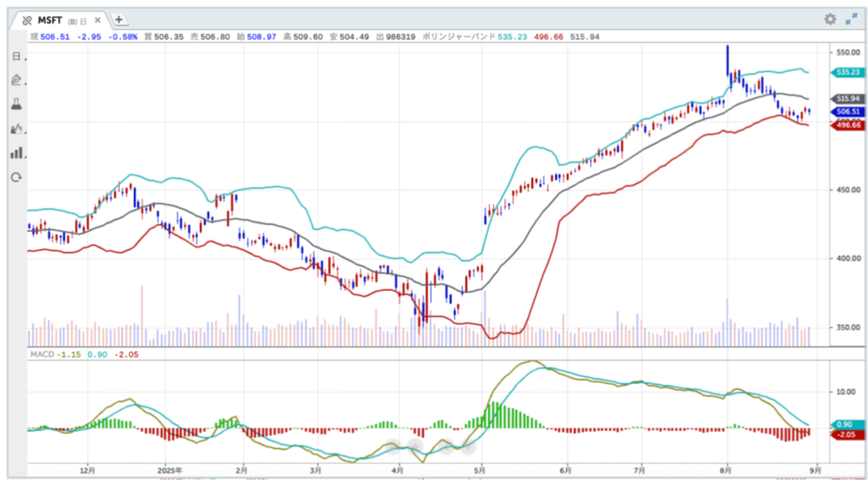Click the gray 515.94 middle band tag

pyautogui.click(x=848, y=99)
